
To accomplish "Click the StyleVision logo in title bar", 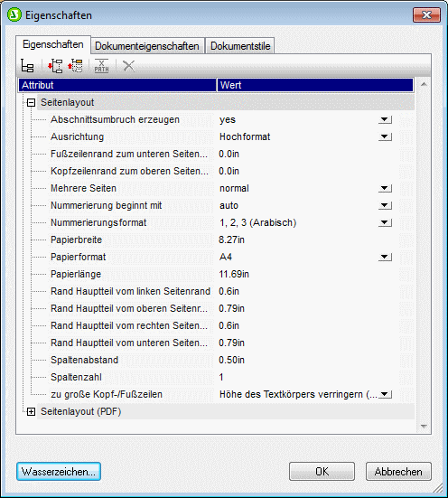I will coord(14,15).
